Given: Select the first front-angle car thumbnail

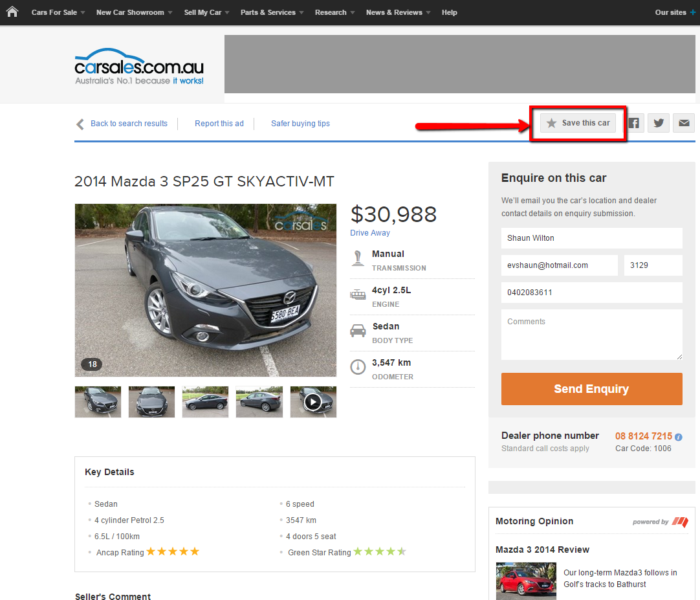Looking at the screenshot, I should (98, 402).
